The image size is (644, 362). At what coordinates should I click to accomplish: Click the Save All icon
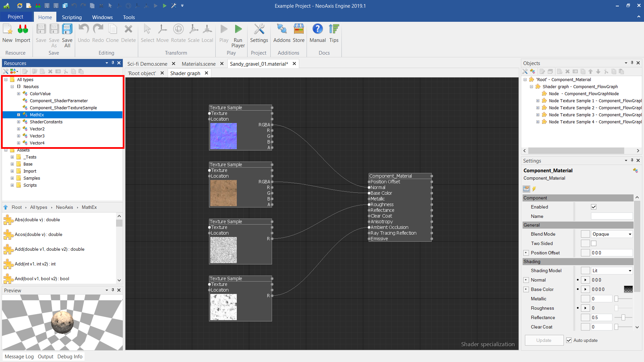[x=67, y=29]
